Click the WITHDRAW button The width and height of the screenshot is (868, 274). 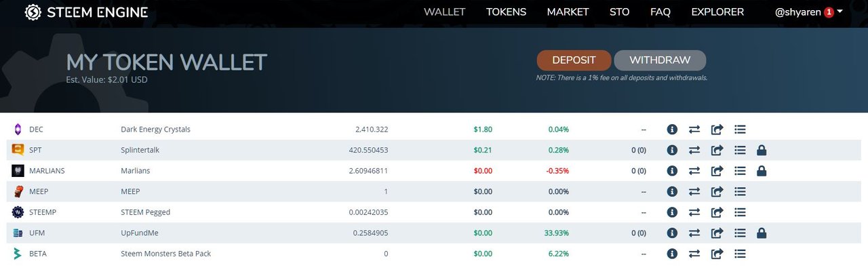[660, 60]
